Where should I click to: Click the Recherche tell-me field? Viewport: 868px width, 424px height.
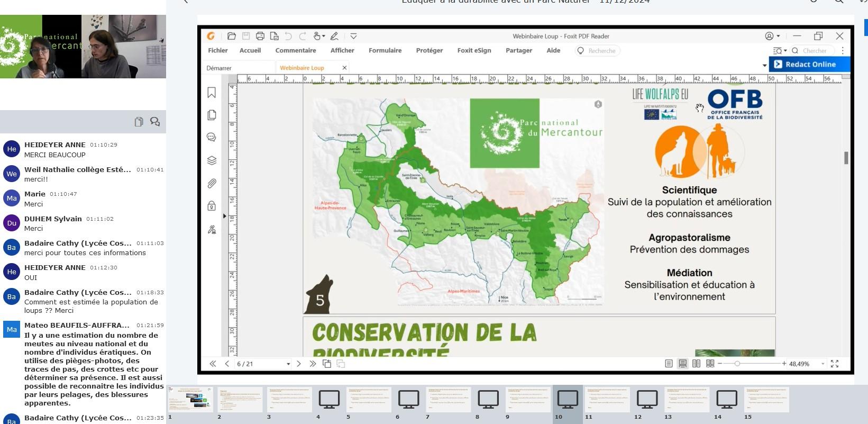[598, 51]
